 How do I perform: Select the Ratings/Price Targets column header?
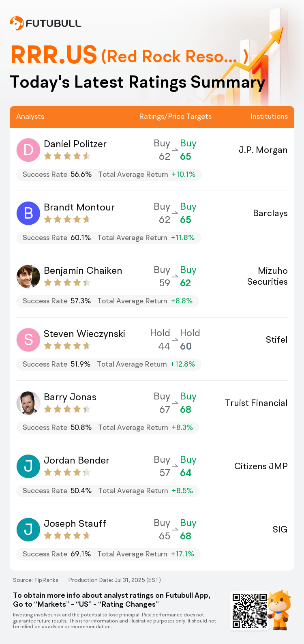(x=176, y=116)
